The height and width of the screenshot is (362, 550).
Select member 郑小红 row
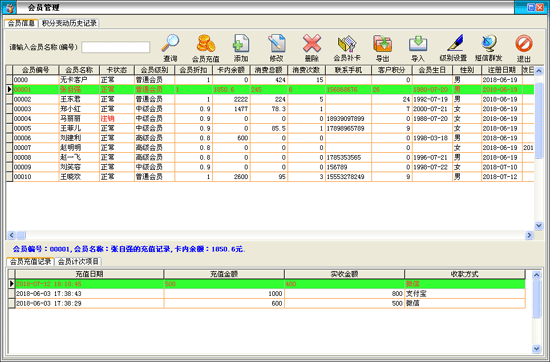tap(270, 109)
